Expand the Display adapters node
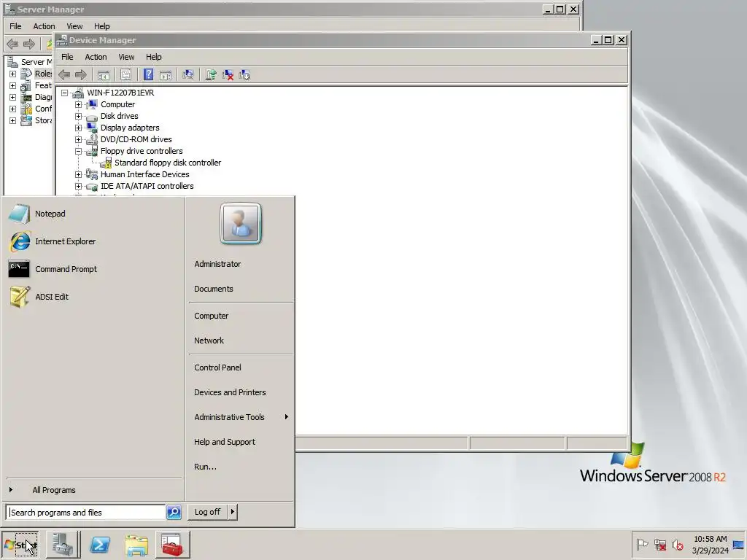747x560 pixels. pos(78,128)
